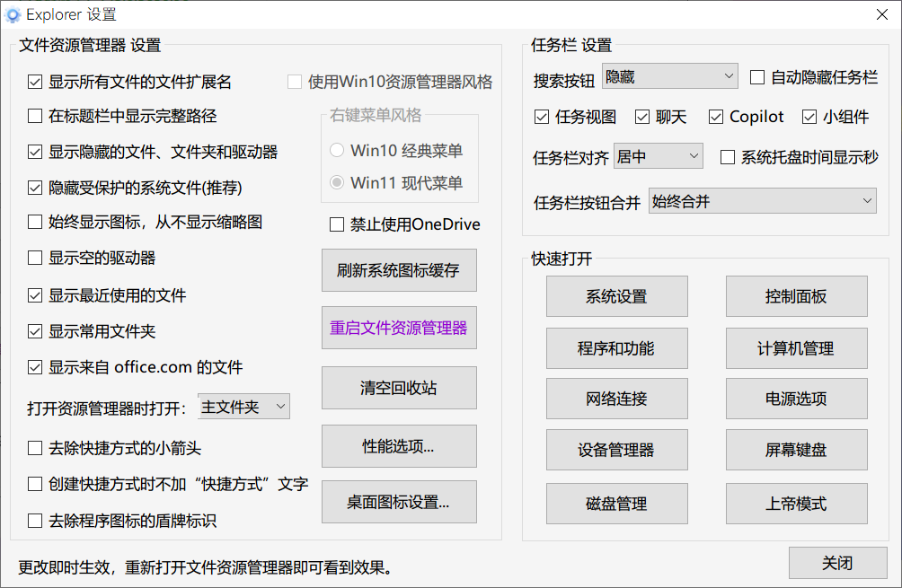Expand the 任务栏对齐 dropdown
The width and height of the screenshot is (902, 588).
coord(658,157)
